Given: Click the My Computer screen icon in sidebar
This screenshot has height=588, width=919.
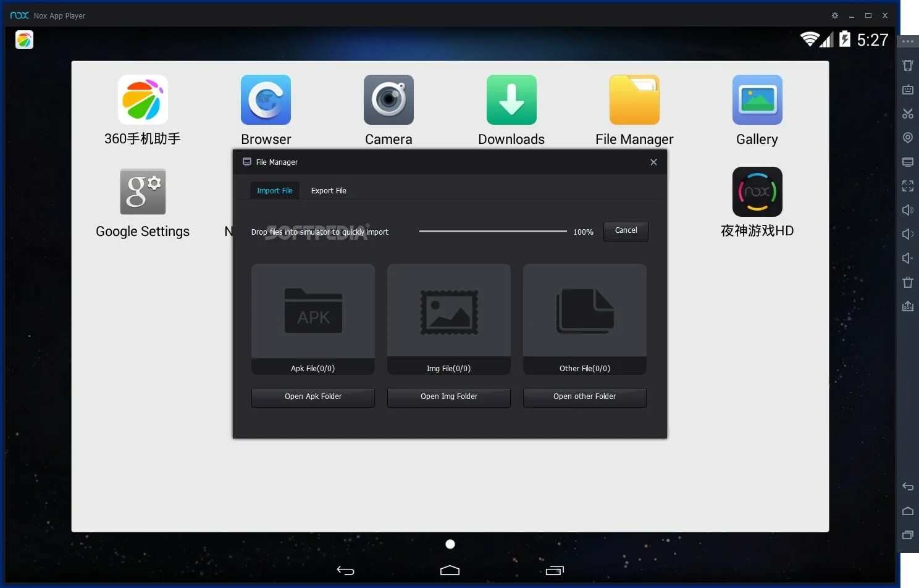Looking at the screenshot, I should pyautogui.click(x=908, y=162).
